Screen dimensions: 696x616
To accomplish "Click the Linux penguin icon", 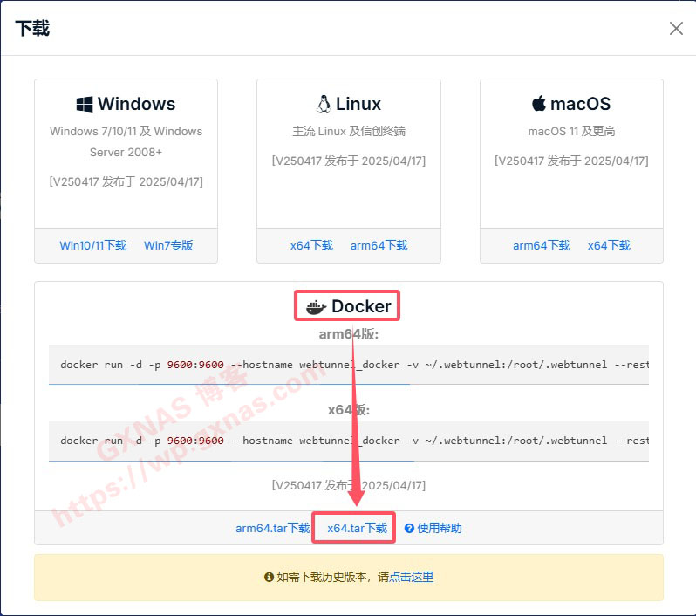I will pyautogui.click(x=324, y=104).
